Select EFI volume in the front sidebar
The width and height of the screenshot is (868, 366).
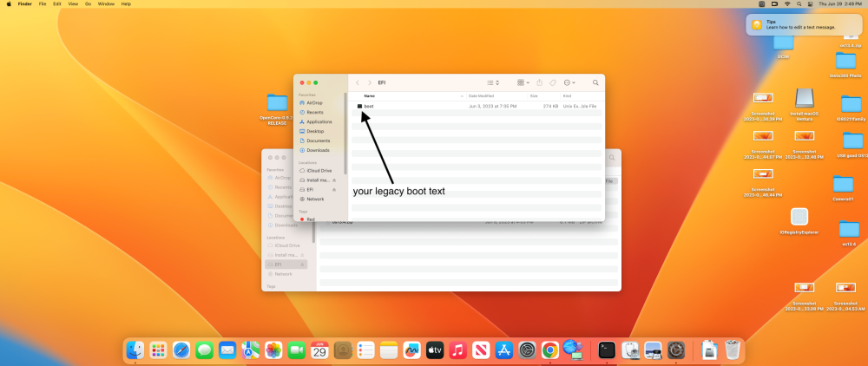310,190
